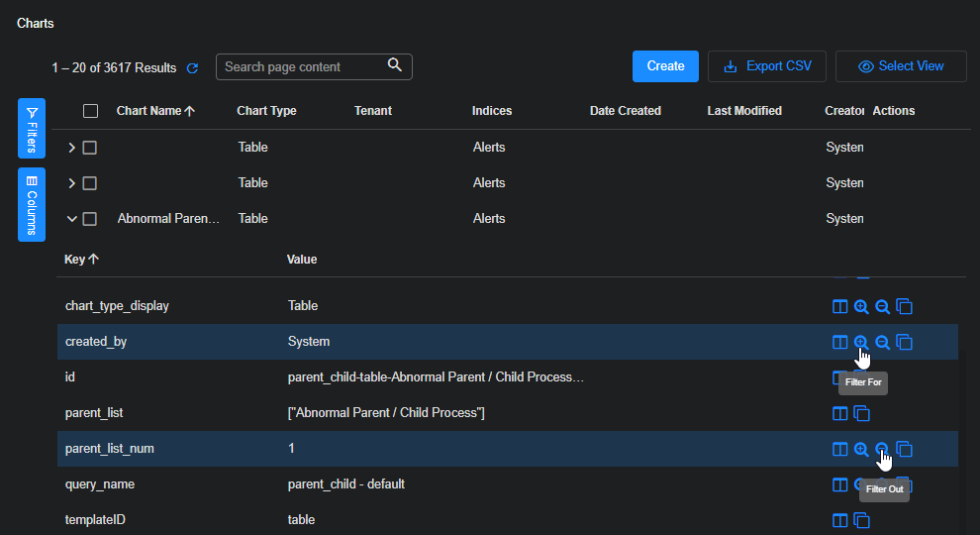The height and width of the screenshot is (535, 980).
Task: Click the refresh results icon
Action: click(x=193, y=68)
